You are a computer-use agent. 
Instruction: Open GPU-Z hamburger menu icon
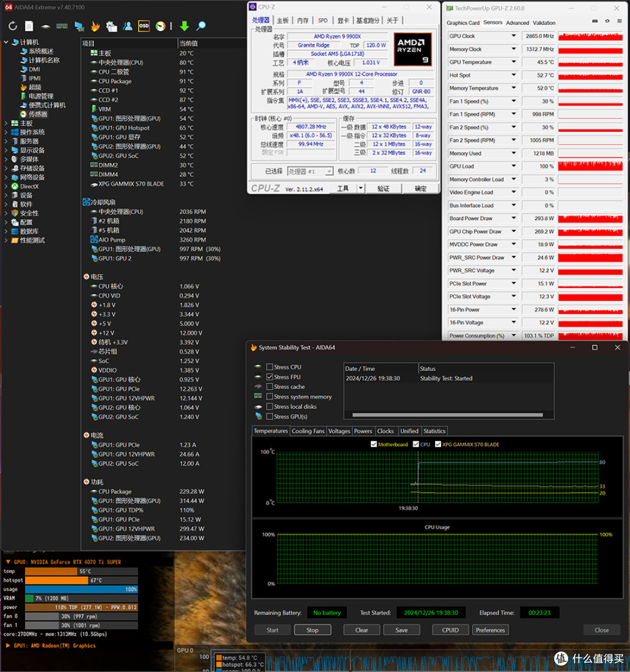click(x=619, y=21)
